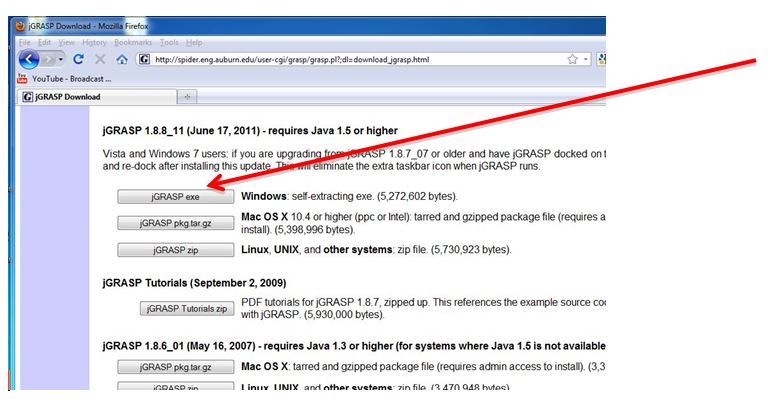
Task: Reload the page with the refresh icon
Action: click(x=78, y=59)
